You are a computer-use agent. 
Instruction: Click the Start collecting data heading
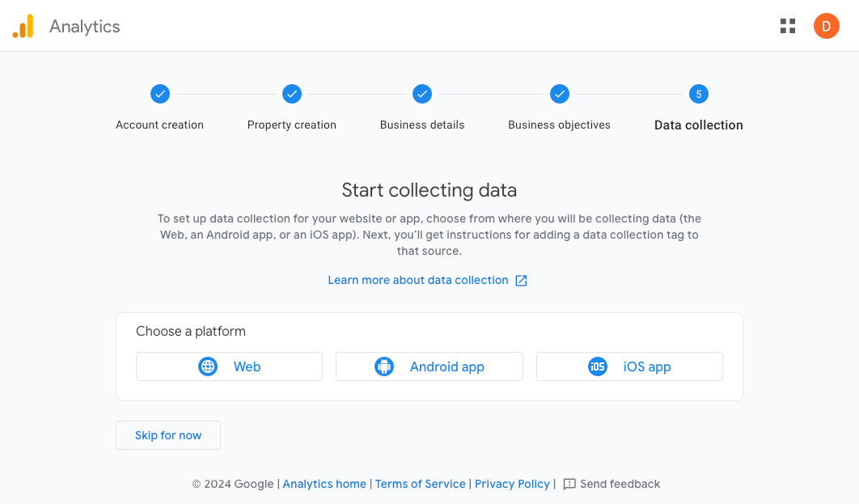[x=429, y=190]
